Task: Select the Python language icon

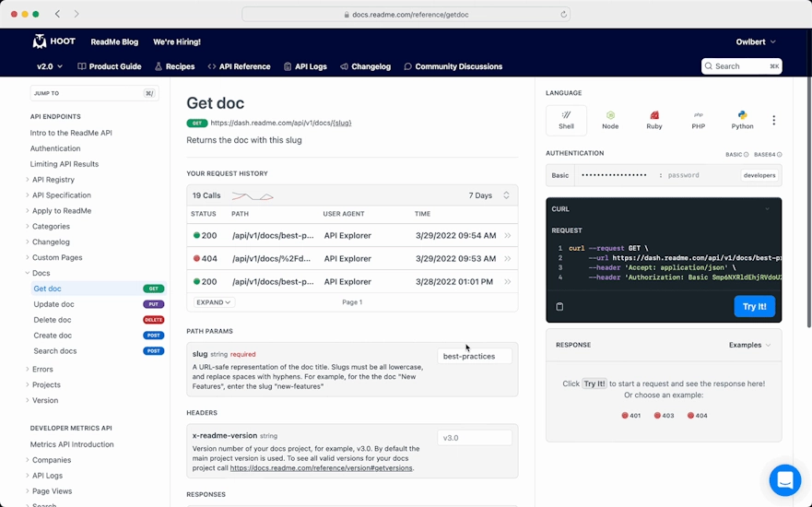Action: (742, 120)
